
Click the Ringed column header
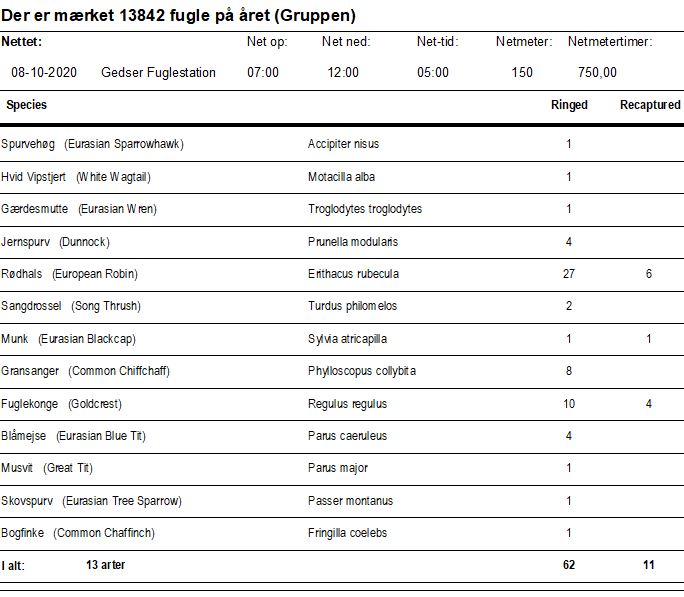pyautogui.click(x=569, y=105)
